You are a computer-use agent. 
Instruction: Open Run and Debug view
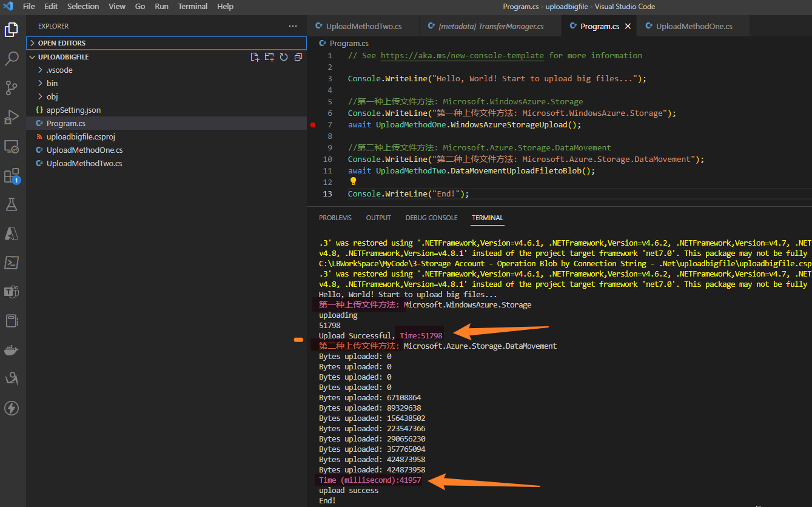(x=12, y=117)
